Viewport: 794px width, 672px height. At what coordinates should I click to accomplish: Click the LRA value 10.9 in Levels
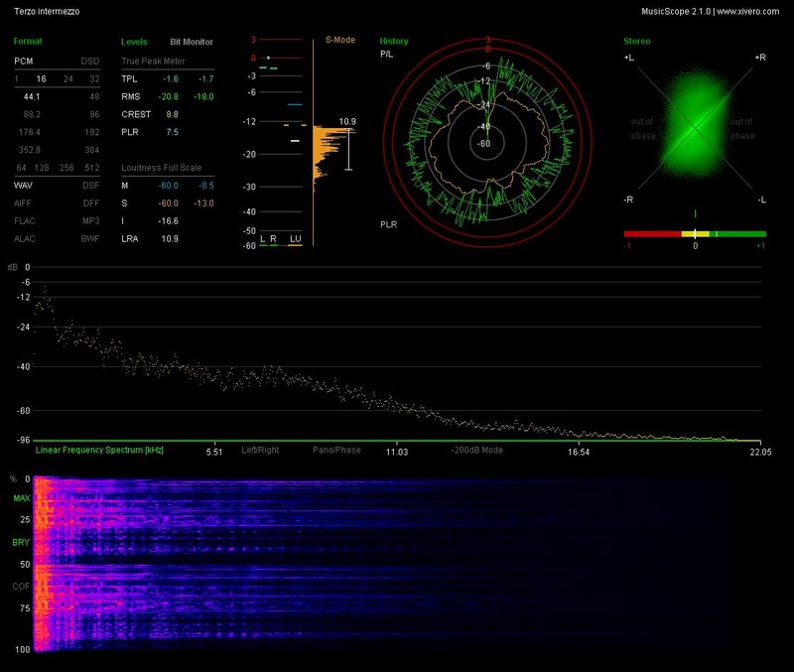click(x=170, y=239)
